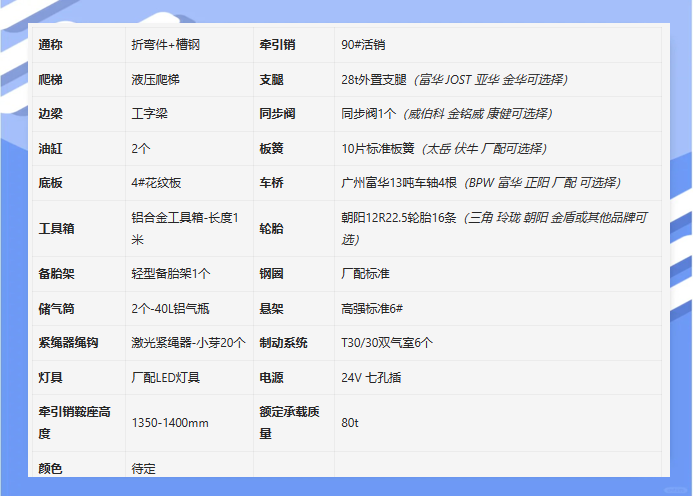Select the 90#活销 value
The width and height of the screenshot is (693, 496).
tap(363, 45)
